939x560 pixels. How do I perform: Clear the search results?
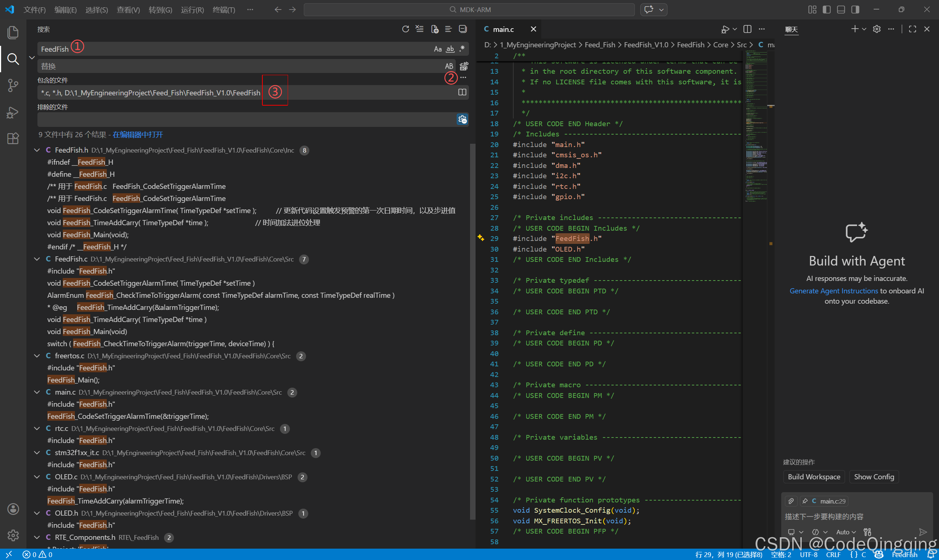click(x=419, y=29)
